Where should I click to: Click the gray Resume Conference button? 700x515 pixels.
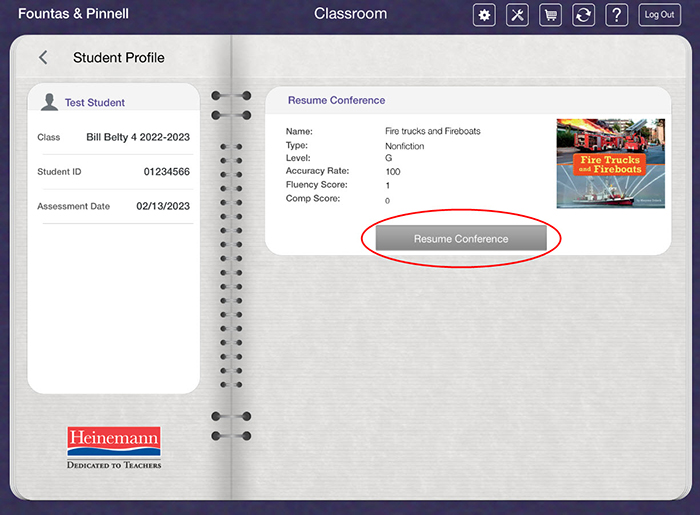coord(461,239)
